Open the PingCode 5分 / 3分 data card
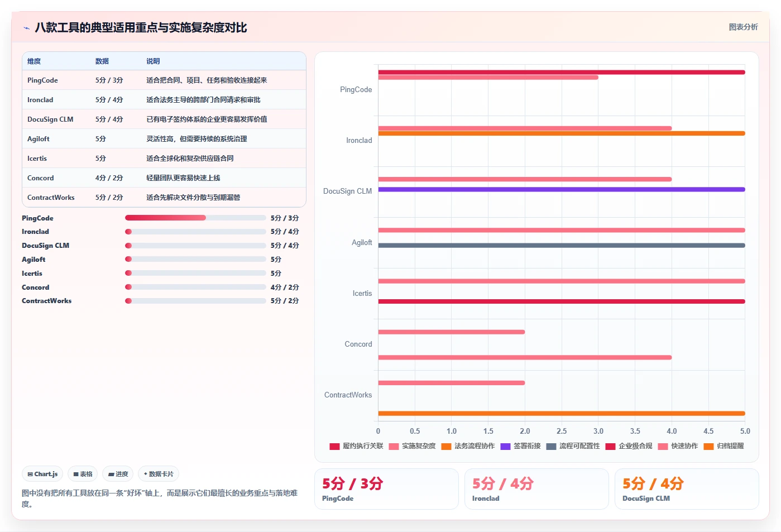Image resolution: width=781 pixels, height=532 pixels. tap(386, 489)
